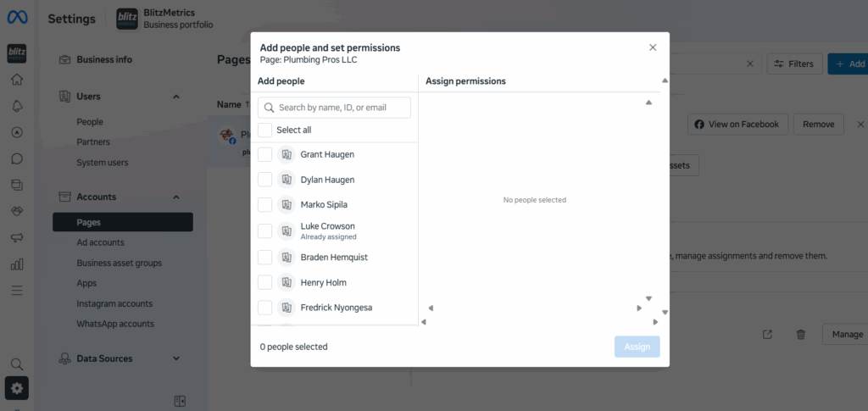Click the search magnifier in left rail
Screen dimensions: 868x411
point(17,364)
